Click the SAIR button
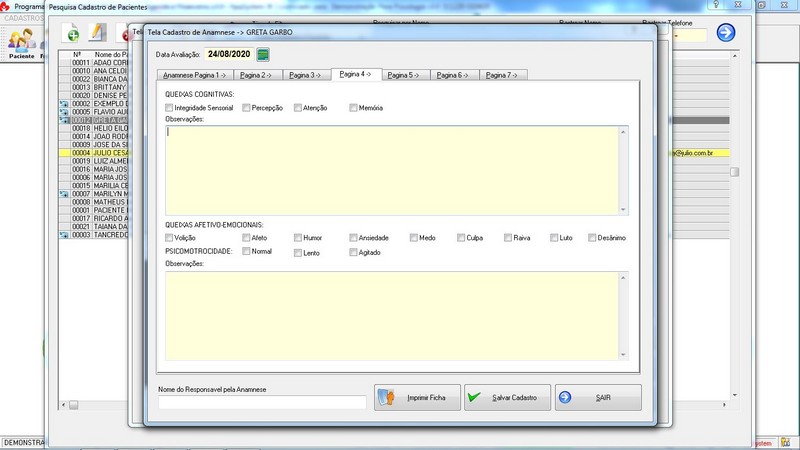The width and height of the screenshot is (800, 450). pos(598,397)
